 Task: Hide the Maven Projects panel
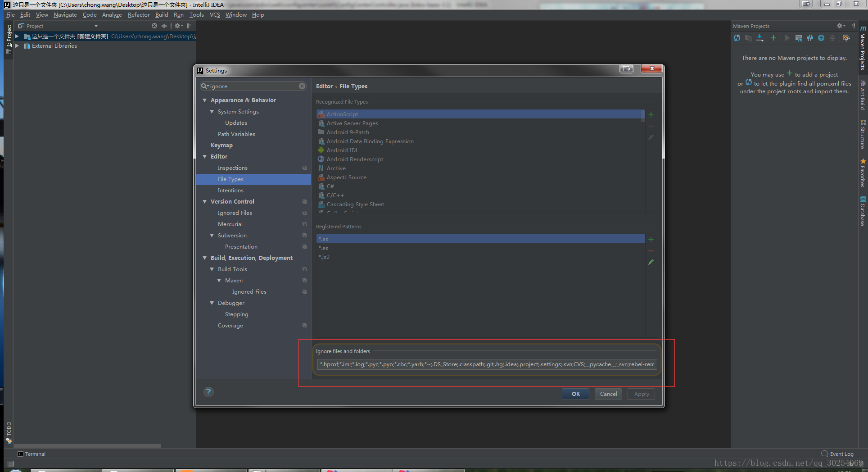pyautogui.click(x=852, y=26)
